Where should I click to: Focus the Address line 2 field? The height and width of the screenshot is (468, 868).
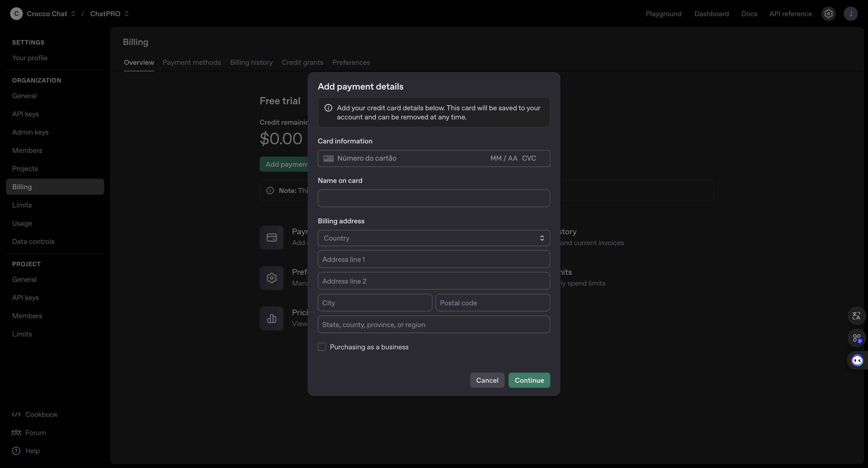click(434, 281)
